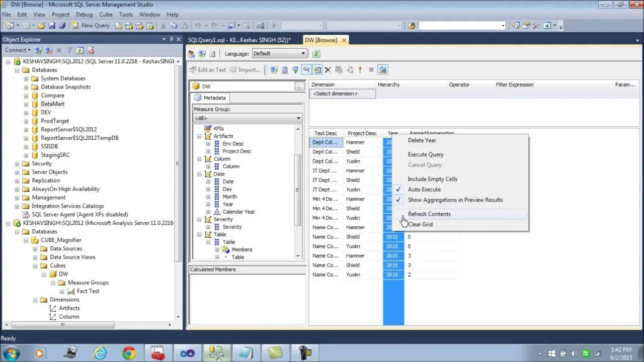Click the Edit as Text button
The height and width of the screenshot is (362, 644).
(208, 70)
